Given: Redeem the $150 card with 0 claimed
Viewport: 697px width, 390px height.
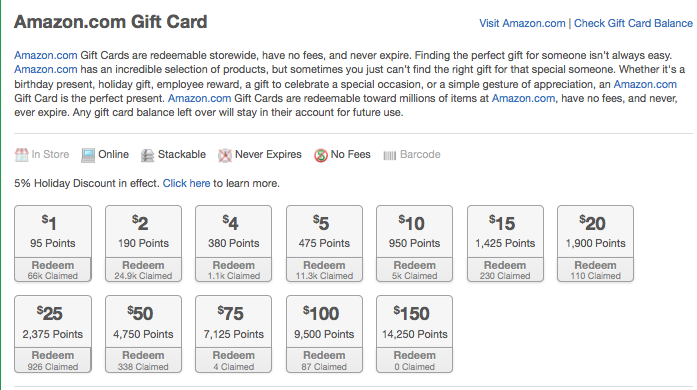Looking at the screenshot, I should [414, 360].
